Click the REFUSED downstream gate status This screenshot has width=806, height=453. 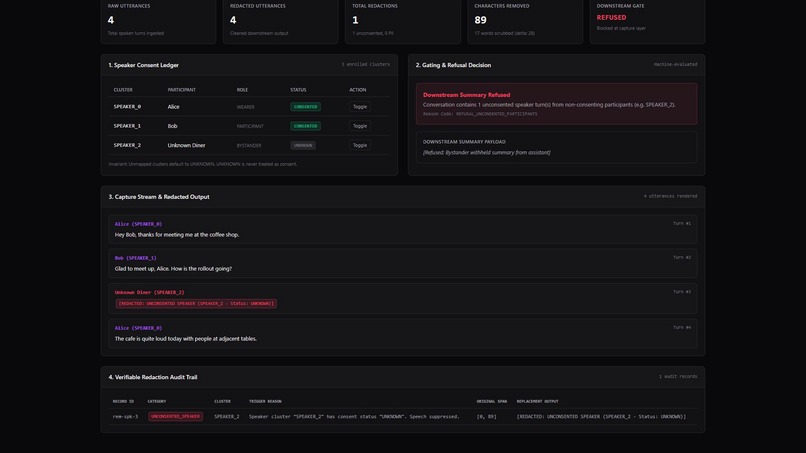coord(611,17)
